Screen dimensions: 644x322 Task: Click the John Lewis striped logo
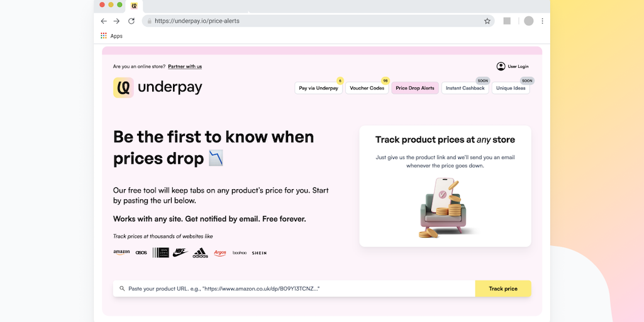(x=160, y=253)
